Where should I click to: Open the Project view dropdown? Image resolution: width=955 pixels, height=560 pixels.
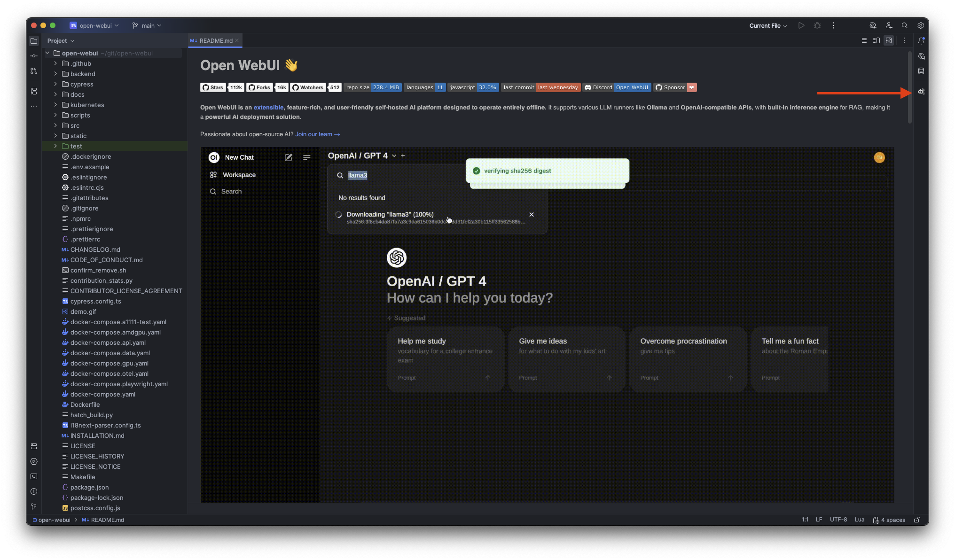tap(61, 41)
